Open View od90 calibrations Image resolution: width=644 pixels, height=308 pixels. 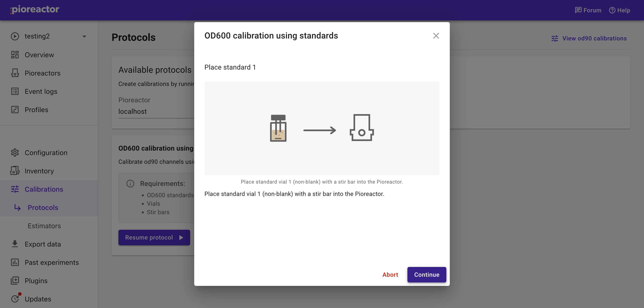(x=589, y=38)
